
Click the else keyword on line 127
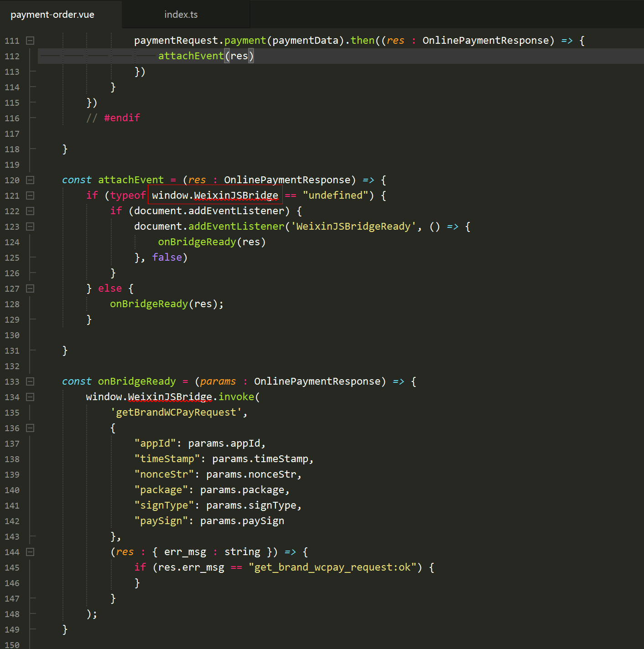(x=110, y=288)
